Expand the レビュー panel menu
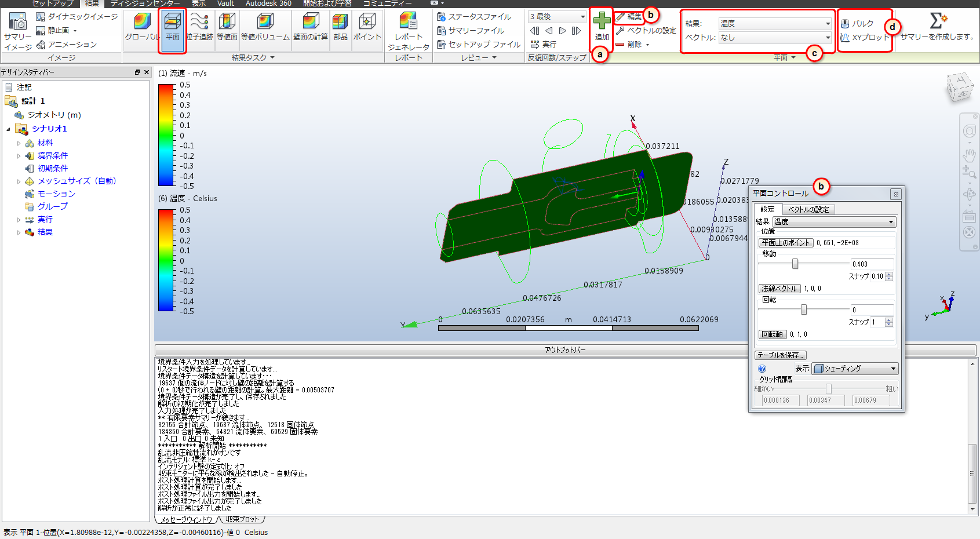This screenshot has height=539, width=980. (x=479, y=57)
